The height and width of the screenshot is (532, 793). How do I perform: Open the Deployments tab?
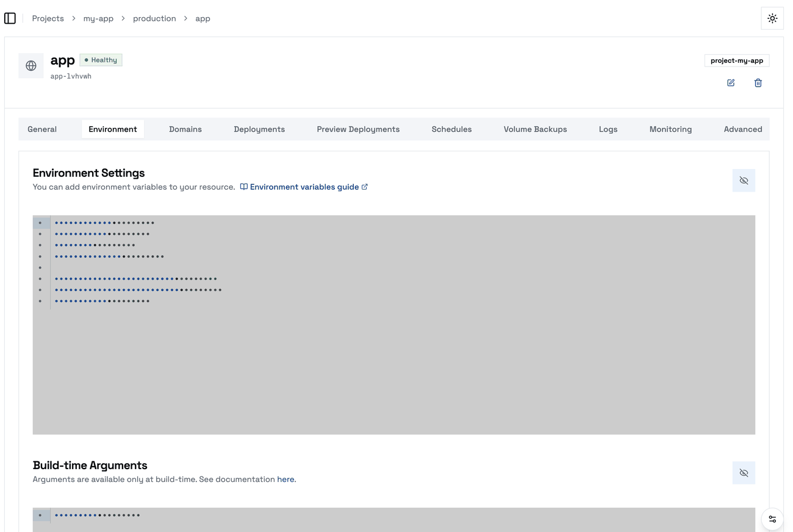[x=259, y=129]
